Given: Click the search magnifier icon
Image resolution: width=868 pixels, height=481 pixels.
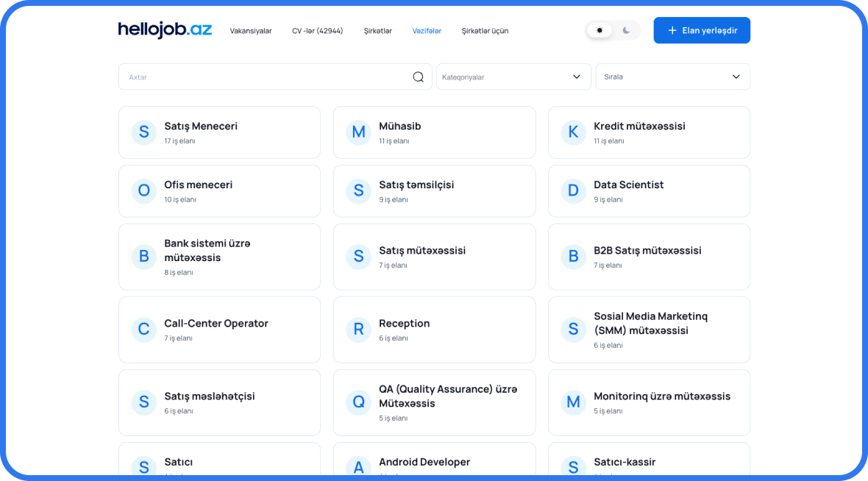Looking at the screenshot, I should click(418, 76).
